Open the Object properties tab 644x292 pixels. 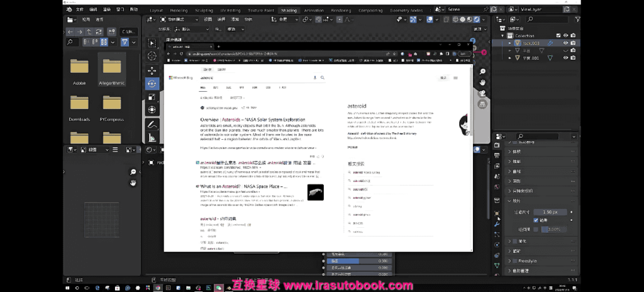point(497,213)
